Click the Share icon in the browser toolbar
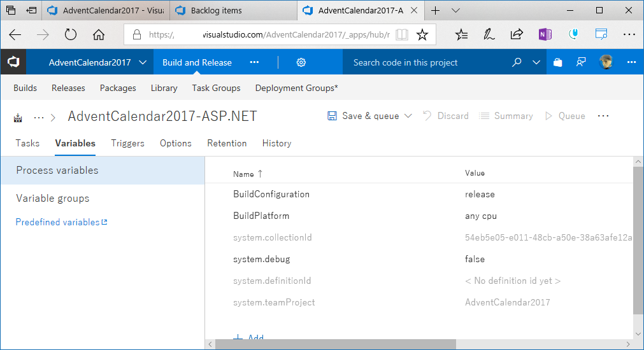Viewport: 644px width, 350px height. click(517, 34)
